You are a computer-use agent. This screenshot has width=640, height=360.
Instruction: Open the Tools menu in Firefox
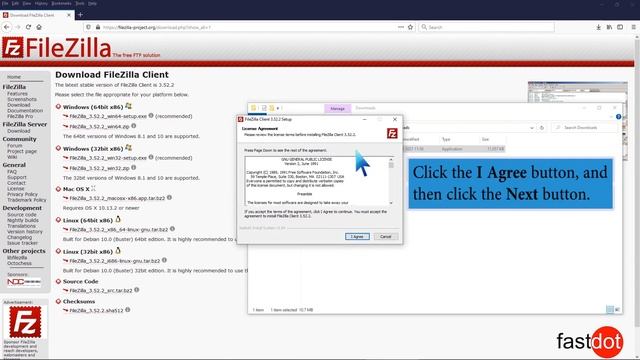tap(80, 3)
